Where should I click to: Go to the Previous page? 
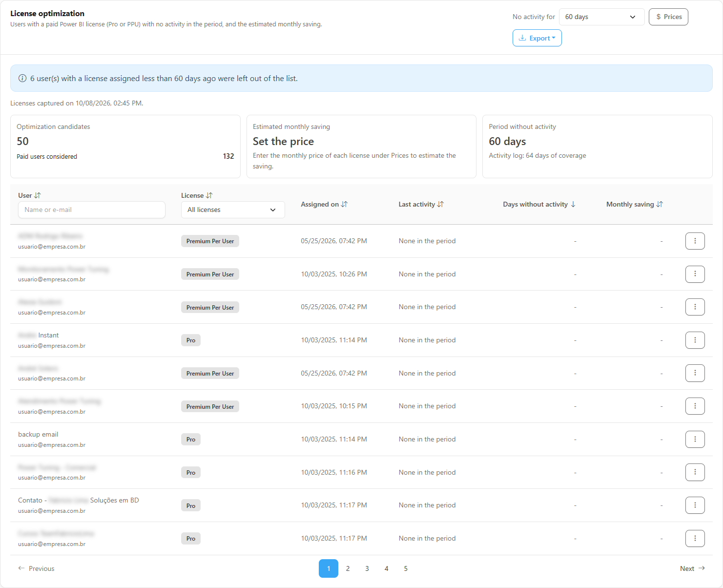click(36, 568)
